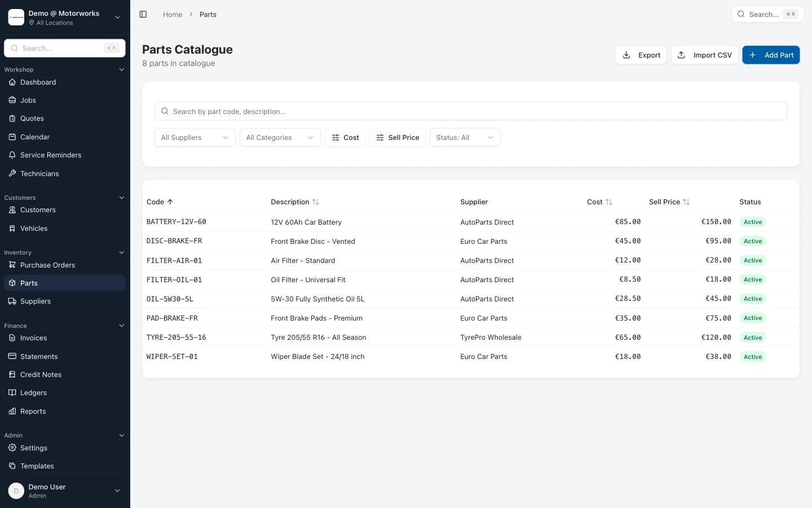Image resolution: width=812 pixels, height=508 pixels.
Task: Click the Add Part button
Action: pos(771,55)
